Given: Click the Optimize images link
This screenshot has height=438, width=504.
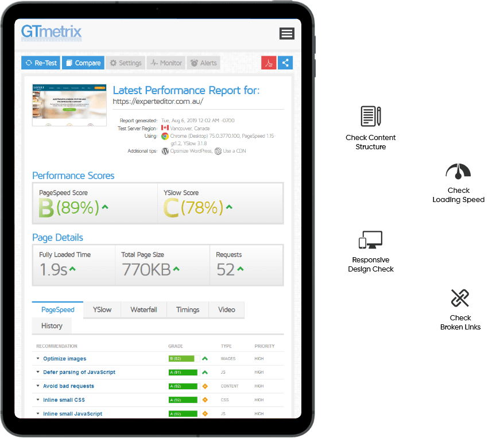Looking at the screenshot, I should 65,359.
